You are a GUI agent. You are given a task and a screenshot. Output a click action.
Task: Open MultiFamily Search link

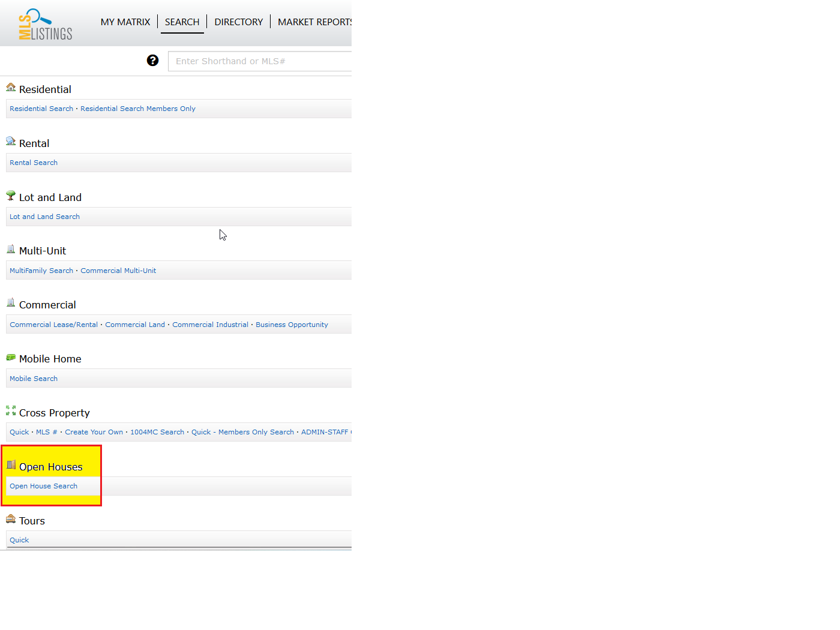coord(41,271)
